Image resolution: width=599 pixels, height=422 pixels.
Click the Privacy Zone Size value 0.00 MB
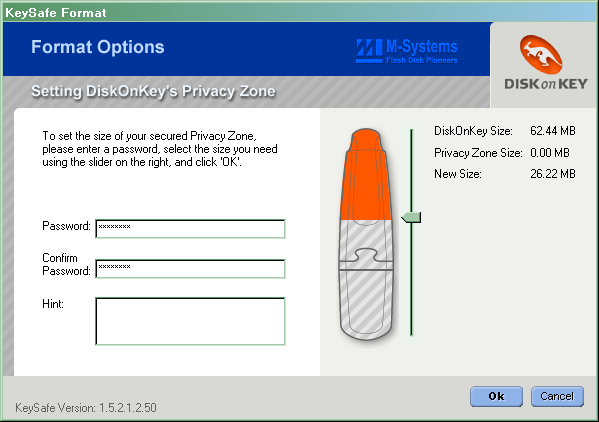click(550, 153)
